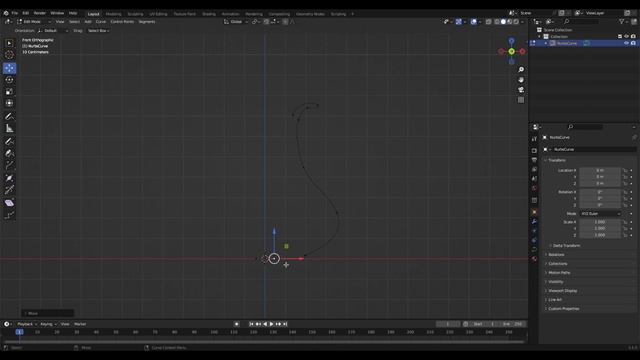Open the Output properties tab icon
This screenshot has height=360, width=640.
pyautogui.click(x=534, y=160)
